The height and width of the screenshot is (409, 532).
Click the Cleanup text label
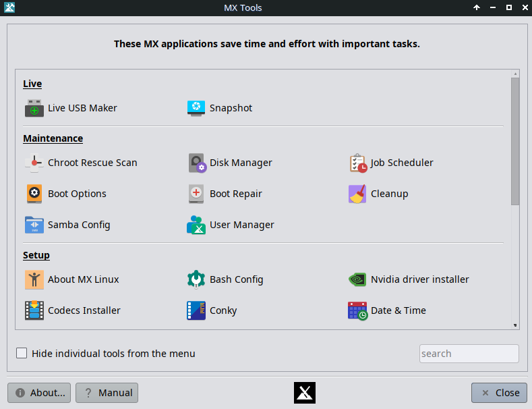tap(390, 194)
